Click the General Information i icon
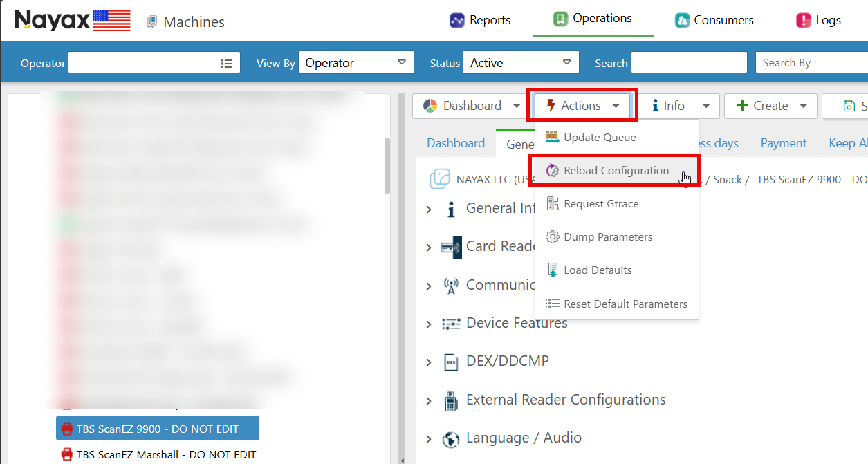868x464 pixels. pos(451,209)
